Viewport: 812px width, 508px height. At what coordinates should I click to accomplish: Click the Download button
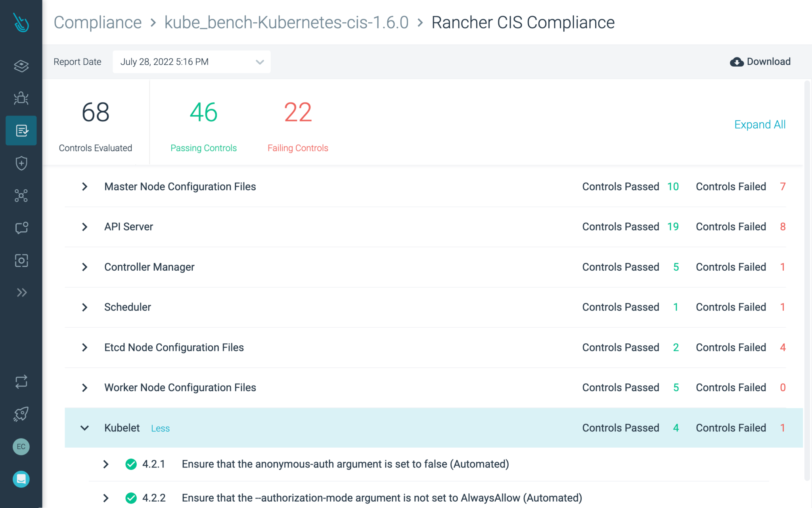click(760, 62)
